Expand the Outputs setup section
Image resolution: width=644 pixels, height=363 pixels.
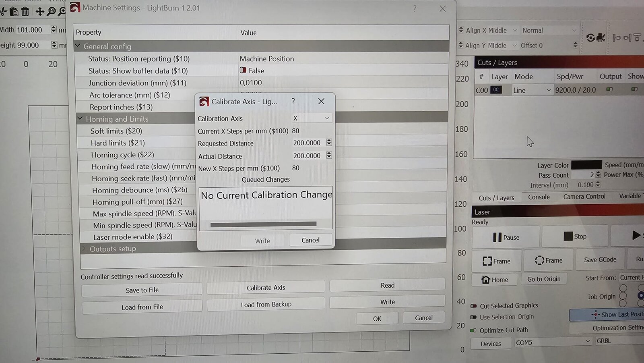pos(84,249)
